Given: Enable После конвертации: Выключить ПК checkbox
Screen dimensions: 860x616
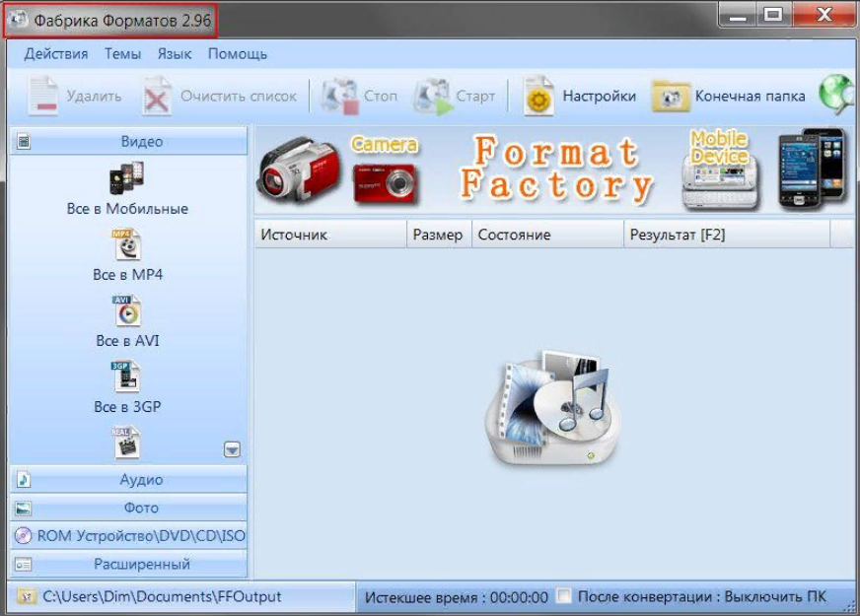Looking at the screenshot, I should pyautogui.click(x=563, y=596).
